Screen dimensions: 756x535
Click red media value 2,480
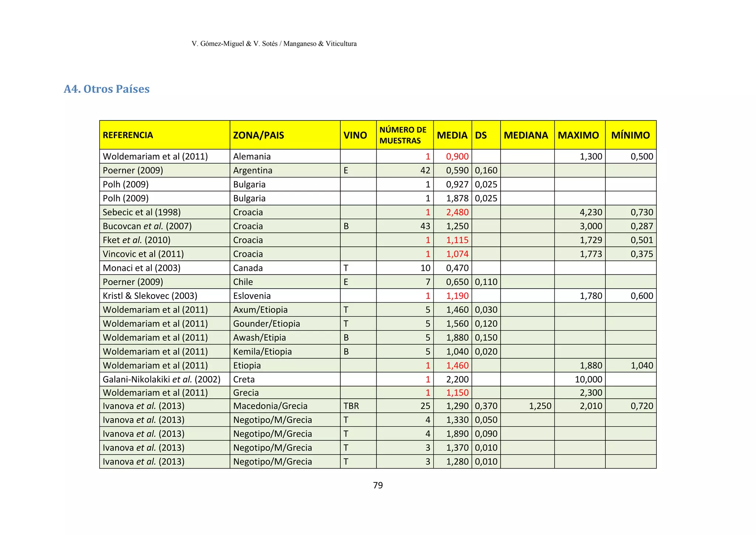click(457, 212)
